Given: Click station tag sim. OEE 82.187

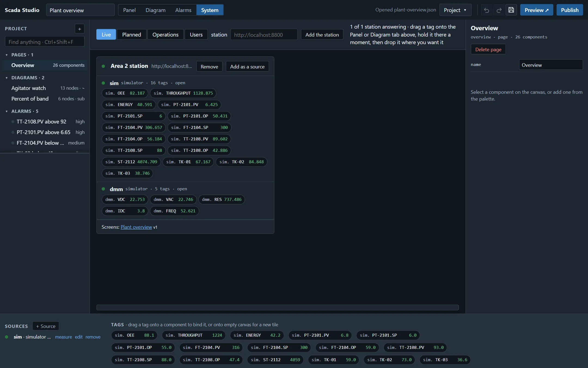Looking at the screenshot, I should click(125, 93).
